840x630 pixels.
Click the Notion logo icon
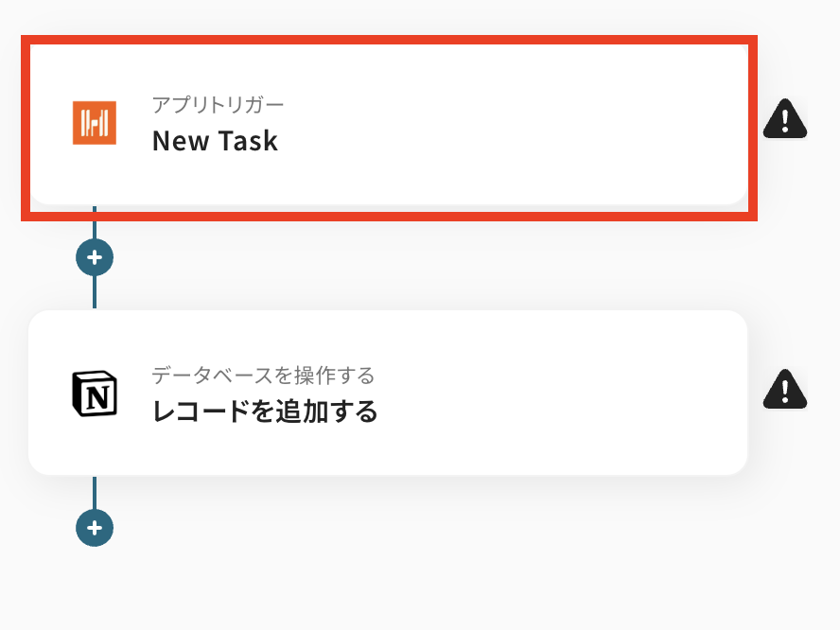tap(95, 393)
